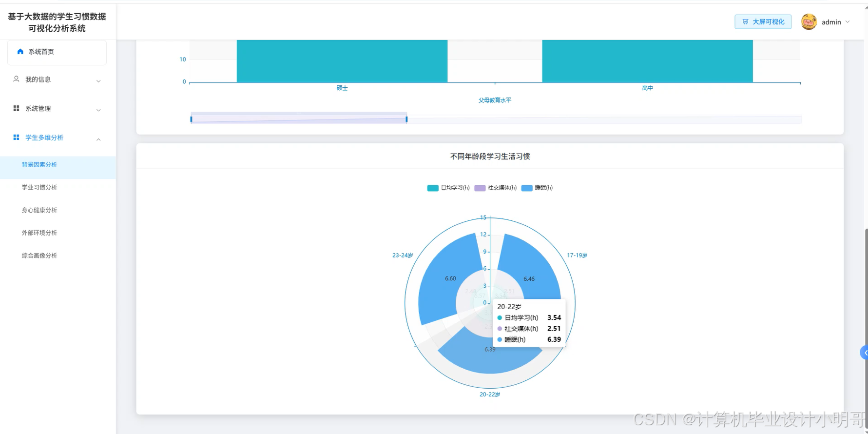Expand the 我的信息 menu chevron
Viewport: 868px width, 434px height.
coord(98,81)
